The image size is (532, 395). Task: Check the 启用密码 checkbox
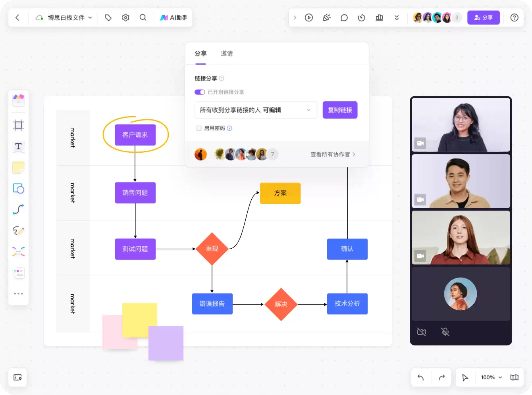click(199, 128)
